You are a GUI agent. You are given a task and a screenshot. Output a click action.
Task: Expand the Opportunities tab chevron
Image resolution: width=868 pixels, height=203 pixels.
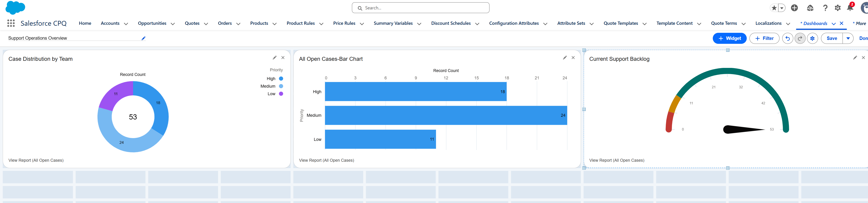(173, 24)
